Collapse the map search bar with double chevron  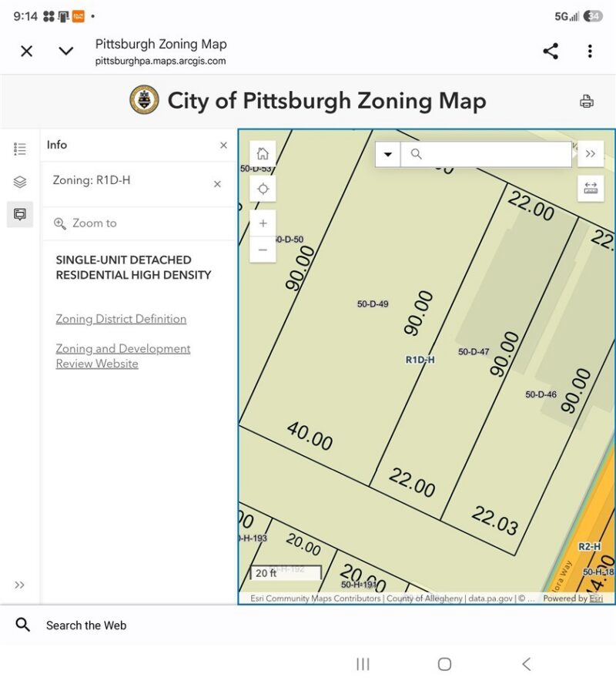click(x=591, y=153)
